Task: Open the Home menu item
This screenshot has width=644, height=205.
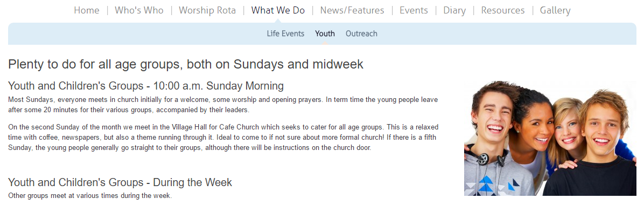Action: 87,10
